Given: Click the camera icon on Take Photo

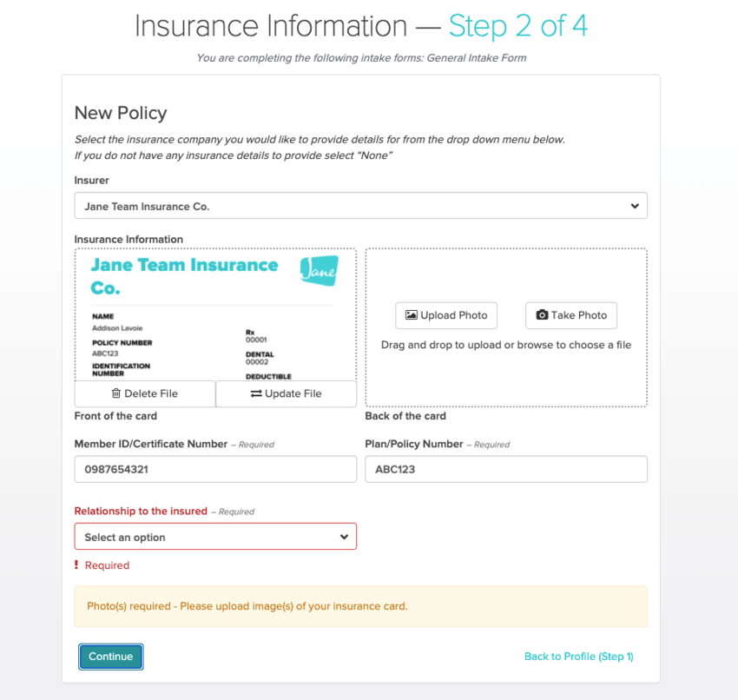Looking at the screenshot, I should tap(542, 315).
